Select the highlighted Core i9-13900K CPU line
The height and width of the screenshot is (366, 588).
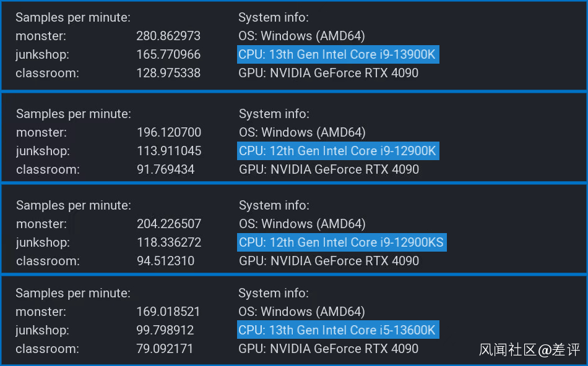(x=337, y=54)
